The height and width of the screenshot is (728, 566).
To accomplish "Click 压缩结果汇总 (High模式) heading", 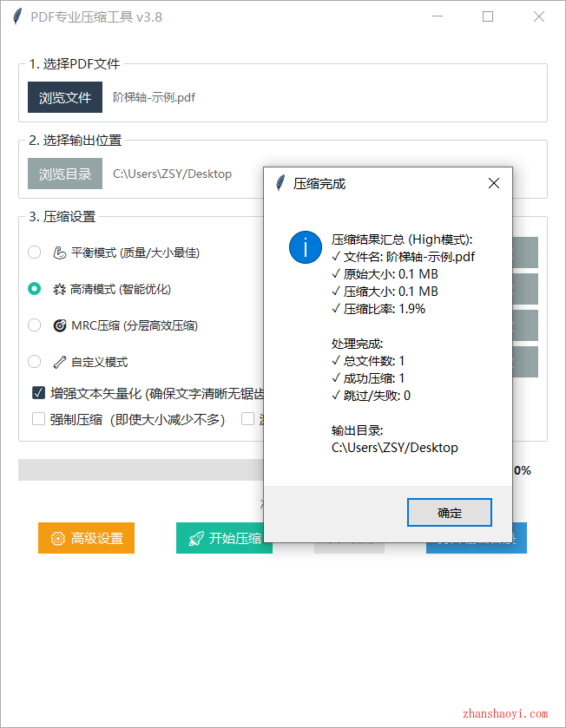I will pyautogui.click(x=402, y=239).
